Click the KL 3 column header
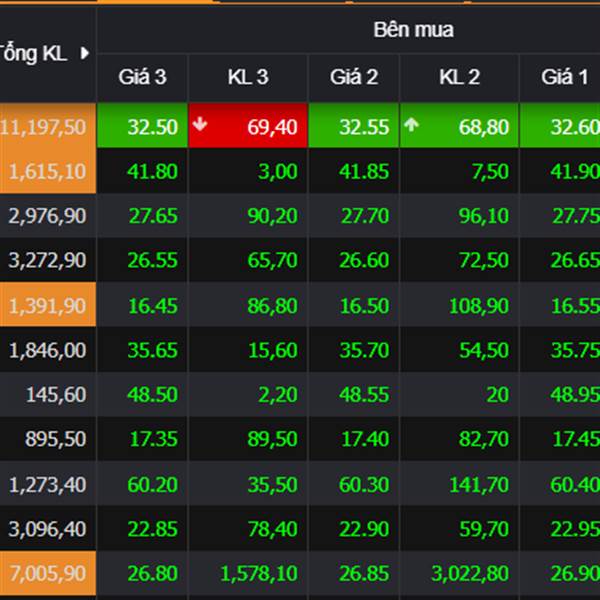The height and width of the screenshot is (600, 600). tap(248, 77)
